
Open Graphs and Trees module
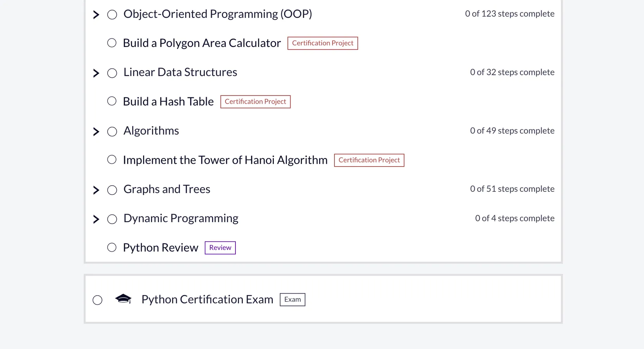167,189
